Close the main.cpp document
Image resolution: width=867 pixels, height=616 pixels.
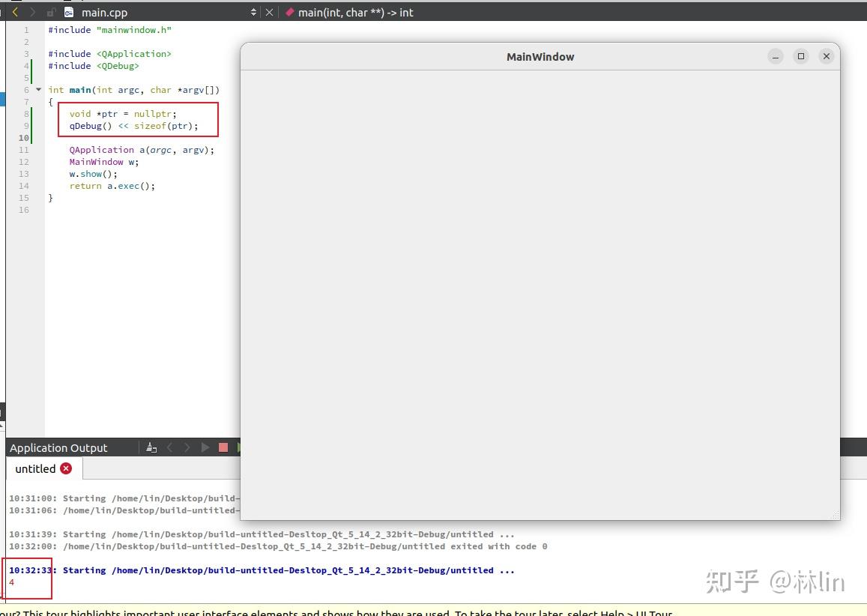270,13
